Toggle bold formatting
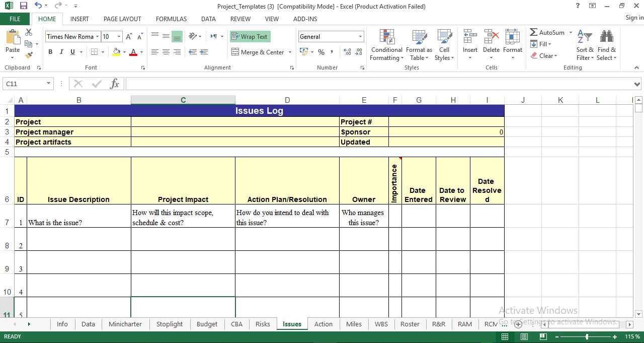The height and width of the screenshot is (343, 644). tap(50, 52)
